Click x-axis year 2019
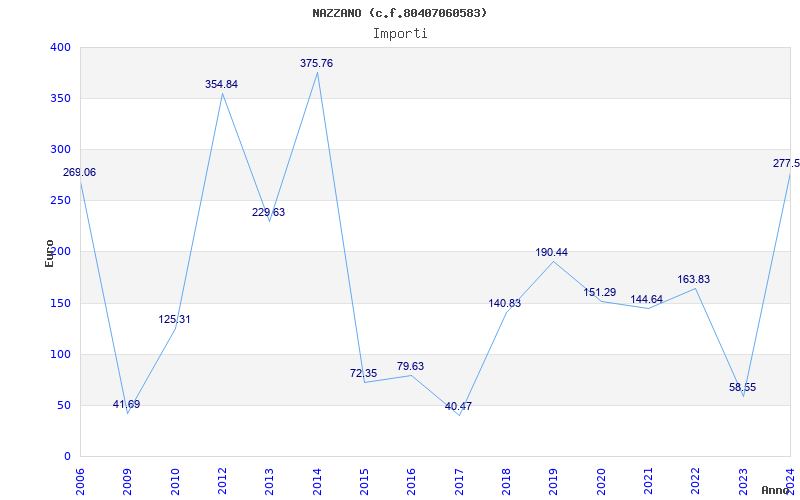 (x=554, y=482)
